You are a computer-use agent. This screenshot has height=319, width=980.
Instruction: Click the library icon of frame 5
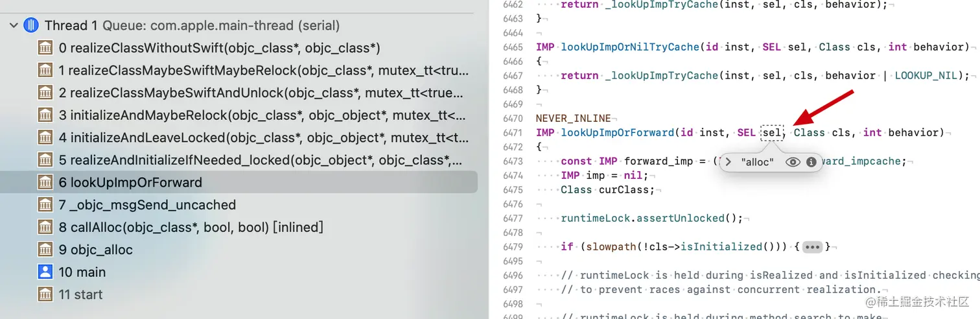click(45, 160)
